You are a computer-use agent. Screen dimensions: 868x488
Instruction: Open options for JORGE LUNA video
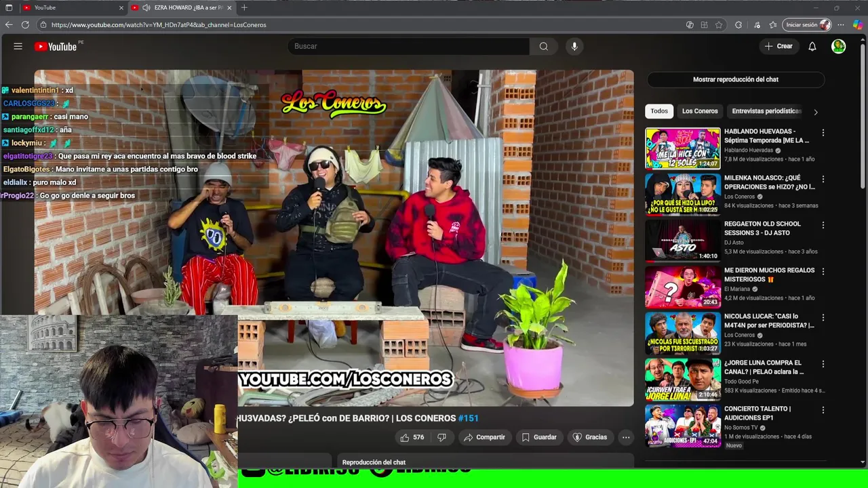823,364
